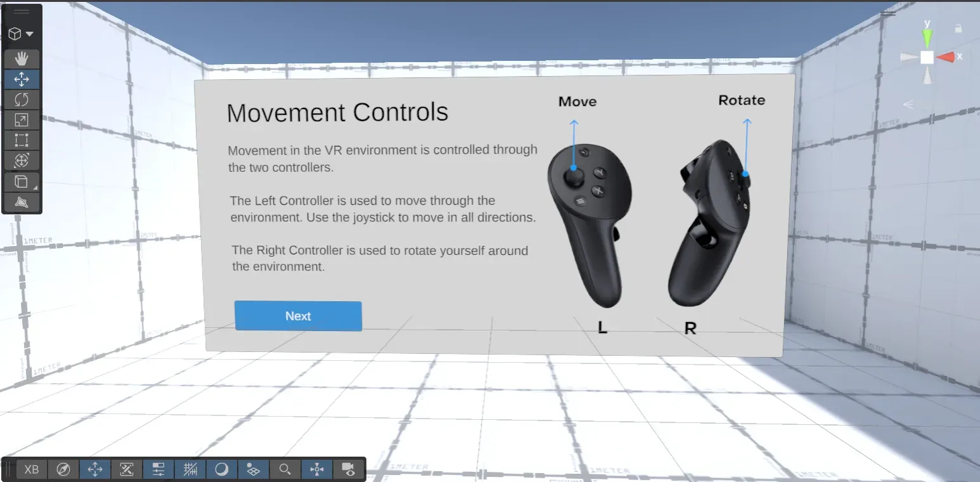Click the right controller image
The height and width of the screenshot is (482, 980).
pos(709,222)
